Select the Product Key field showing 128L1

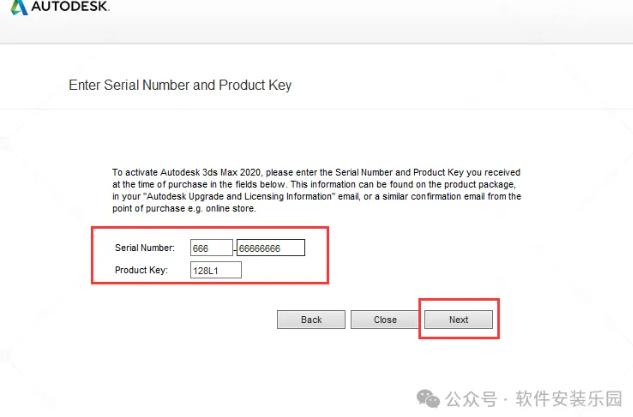click(216, 270)
